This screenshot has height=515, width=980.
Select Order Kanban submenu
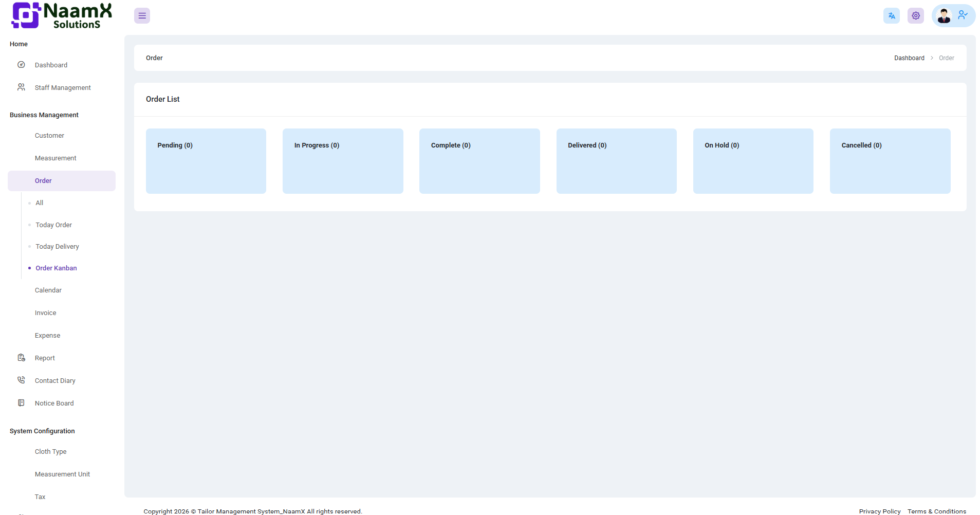(x=57, y=268)
